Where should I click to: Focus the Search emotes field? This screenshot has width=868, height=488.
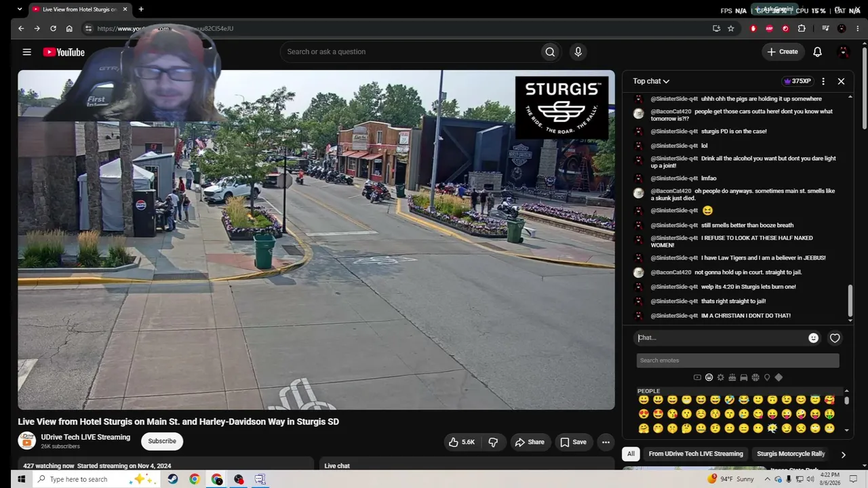tap(738, 361)
